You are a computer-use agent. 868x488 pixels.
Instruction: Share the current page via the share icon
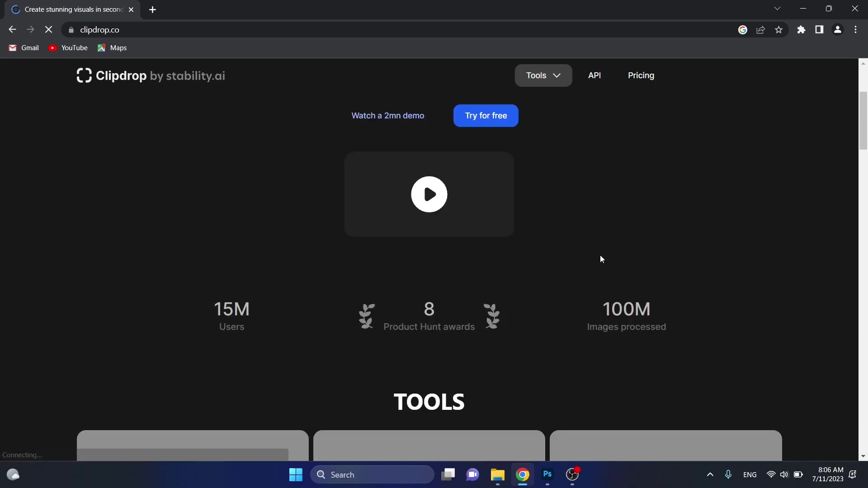point(761,29)
